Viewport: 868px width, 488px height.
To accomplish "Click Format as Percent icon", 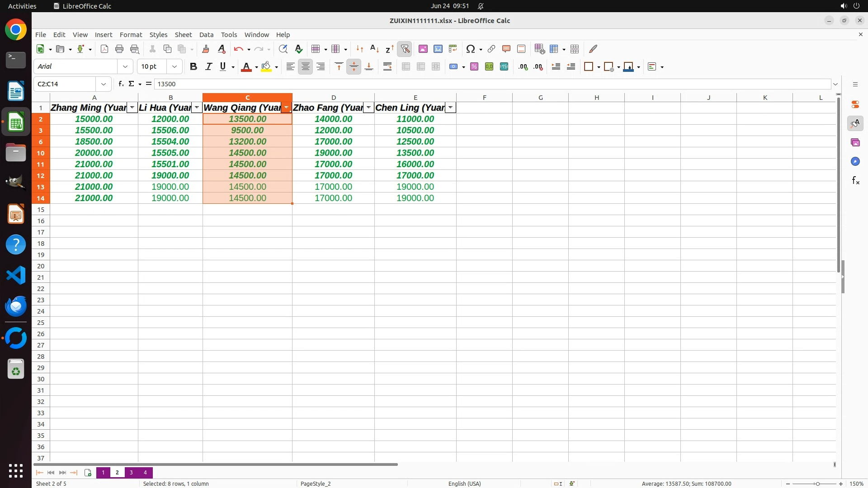I will tap(474, 67).
